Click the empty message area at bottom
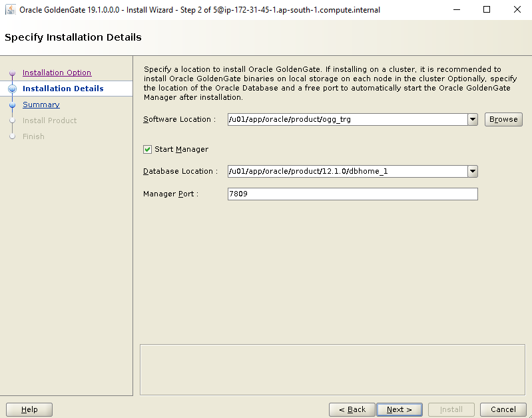 tap(332, 370)
